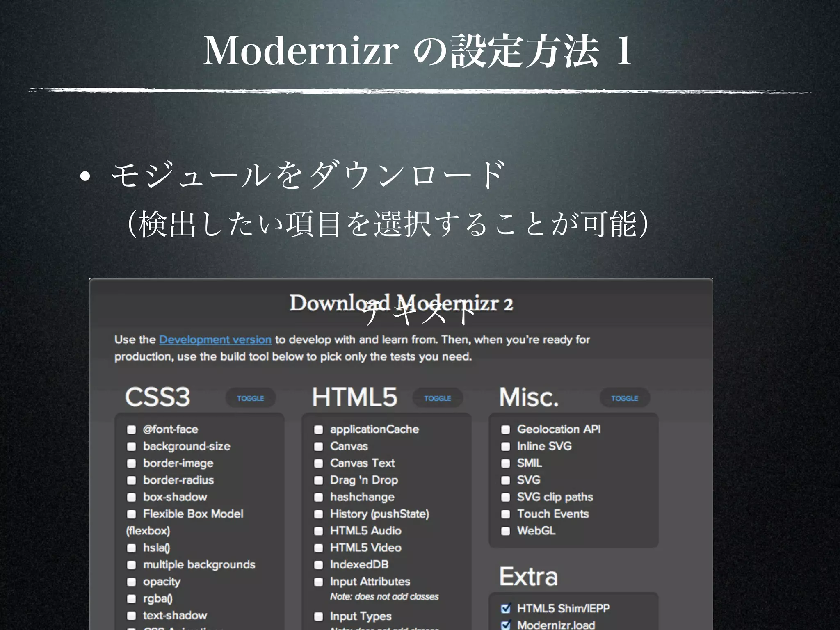The image size is (840, 630).
Task: Check the SVG clip paths option
Action: coord(505,497)
